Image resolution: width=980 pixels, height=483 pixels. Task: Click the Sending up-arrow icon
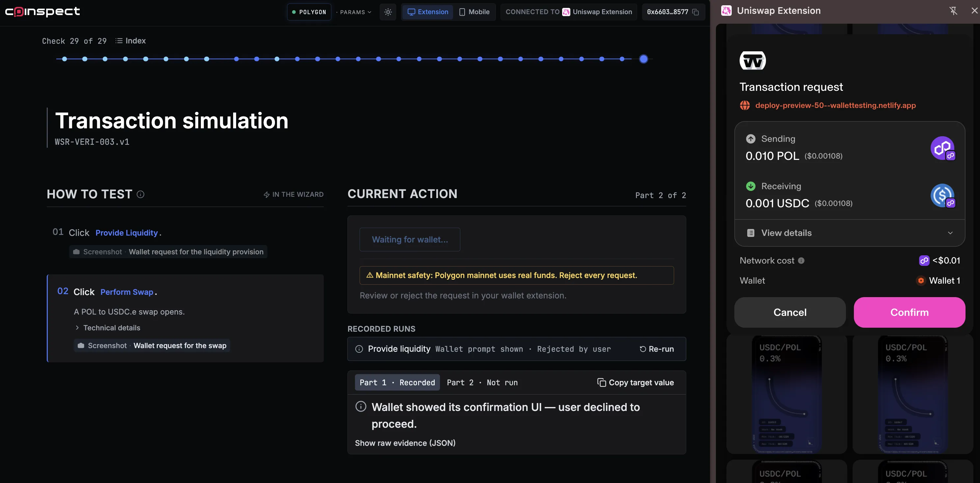pos(750,139)
